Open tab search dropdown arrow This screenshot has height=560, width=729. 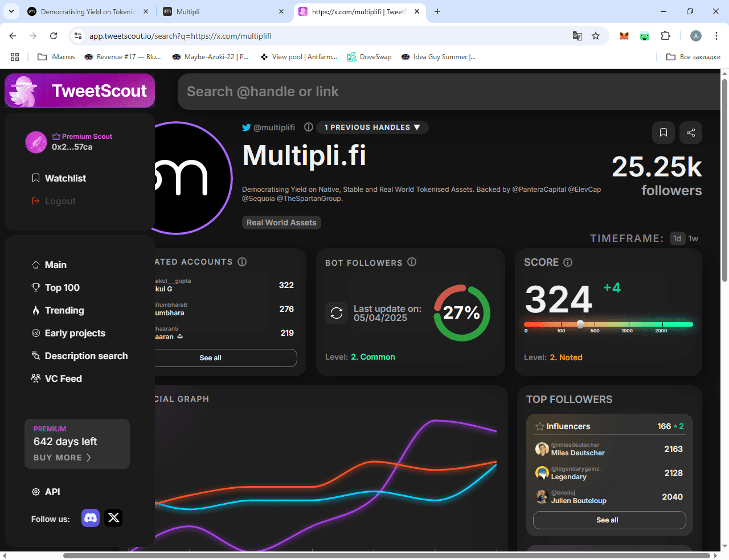[x=11, y=11]
